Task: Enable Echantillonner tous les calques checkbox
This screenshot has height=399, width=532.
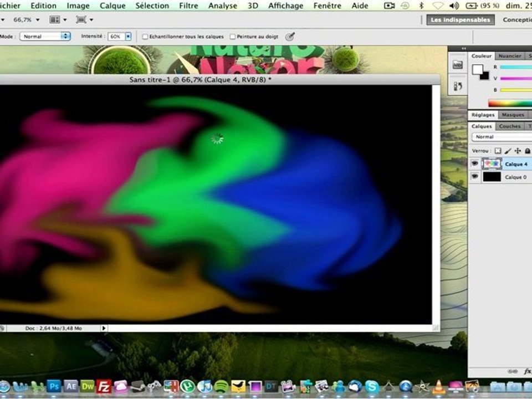Action: 145,37
